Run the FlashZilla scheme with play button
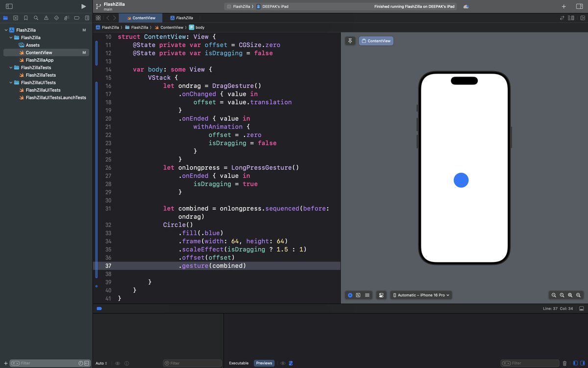The image size is (588, 368). coord(83,6)
